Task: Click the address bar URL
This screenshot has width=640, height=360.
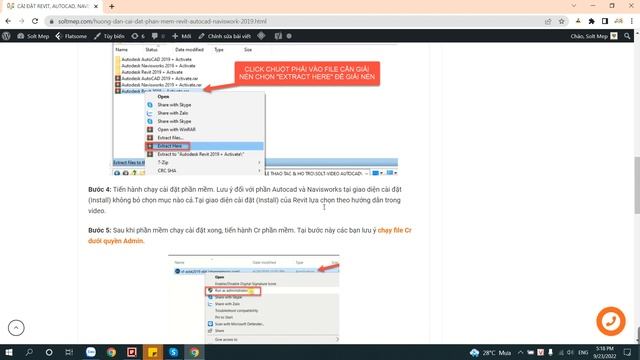Action: (x=162, y=21)
